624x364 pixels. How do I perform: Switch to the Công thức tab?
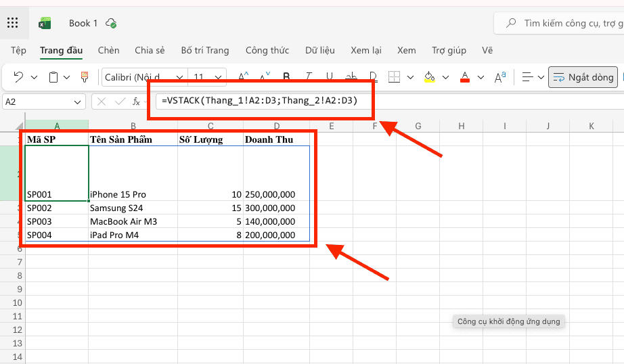pyautogui.click(x=267, y=50)
